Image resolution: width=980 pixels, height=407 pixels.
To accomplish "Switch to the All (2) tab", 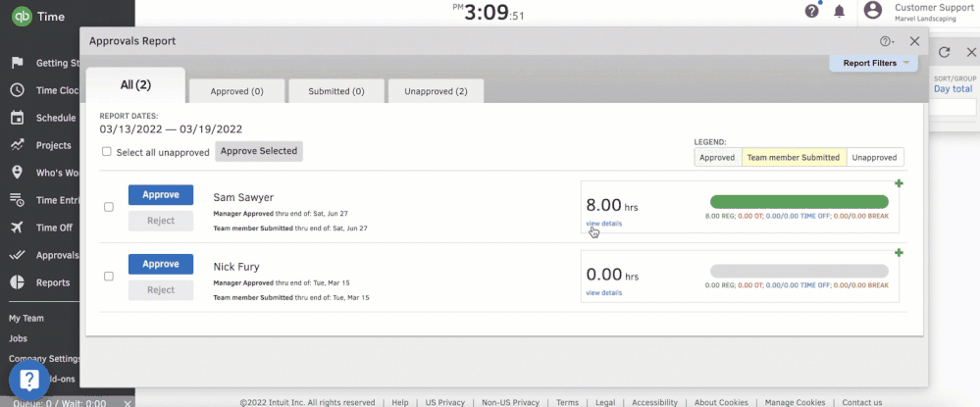I will pyautogui.click(x=135, y=85).
